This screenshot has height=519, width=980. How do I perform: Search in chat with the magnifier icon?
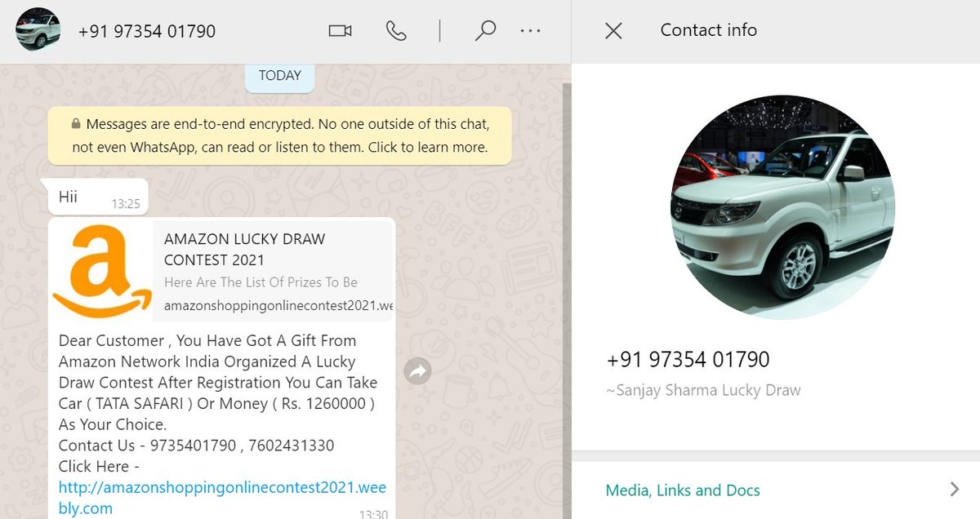(x=485, y=31)
